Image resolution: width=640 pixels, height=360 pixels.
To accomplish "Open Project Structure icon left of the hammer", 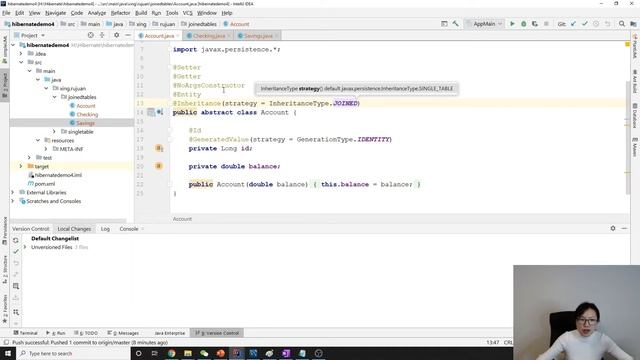I will [444, 24].
